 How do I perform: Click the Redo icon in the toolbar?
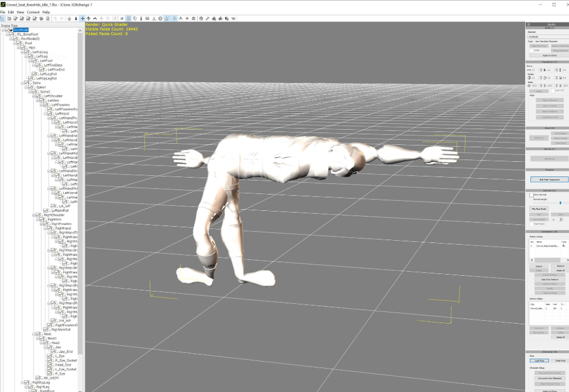point(61,19)
